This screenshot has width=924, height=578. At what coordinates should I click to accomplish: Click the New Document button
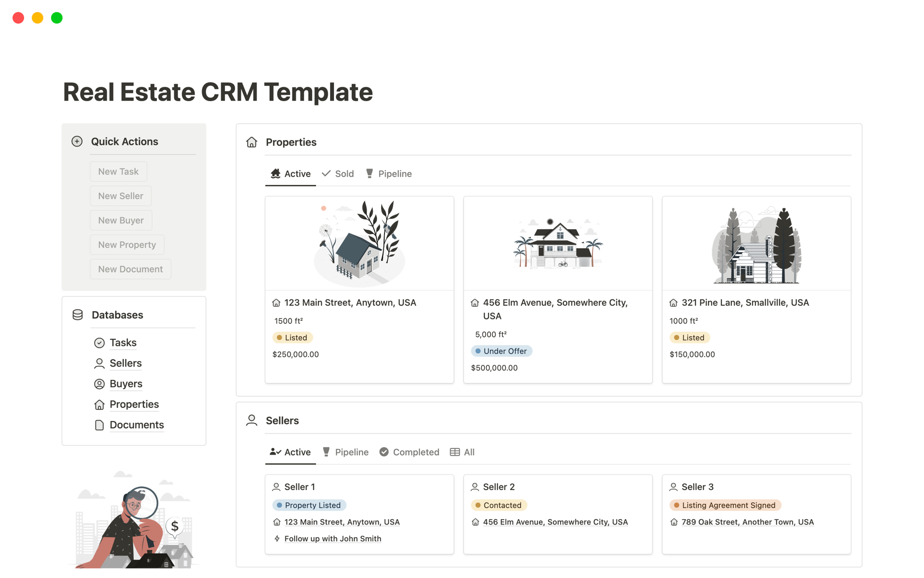point(130,269)
